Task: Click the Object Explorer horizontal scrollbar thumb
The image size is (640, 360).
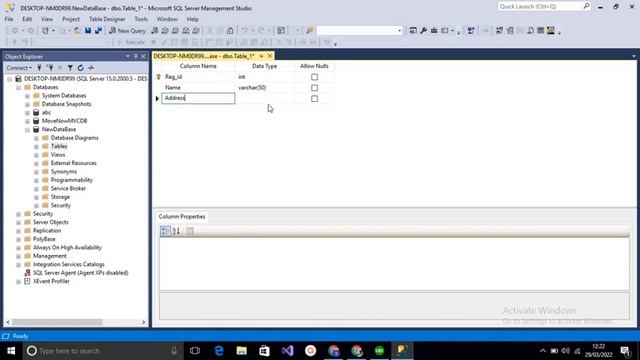Action: click(57, 322)
